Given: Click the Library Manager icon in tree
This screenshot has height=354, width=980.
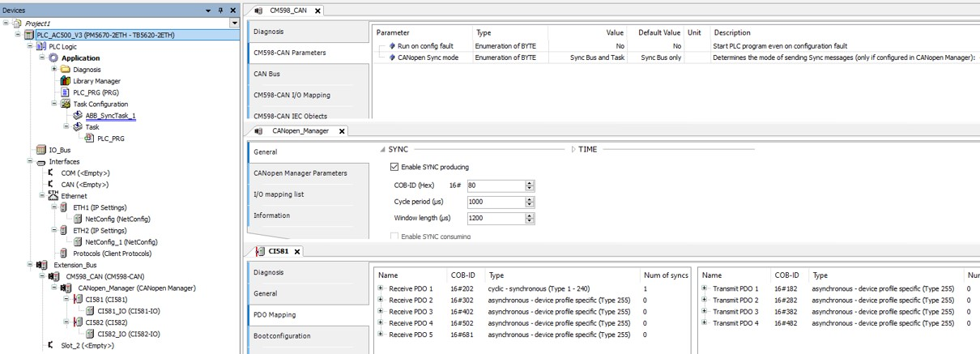Looking at the screenshot, I should pyautogui.click(x=66, y=81).
